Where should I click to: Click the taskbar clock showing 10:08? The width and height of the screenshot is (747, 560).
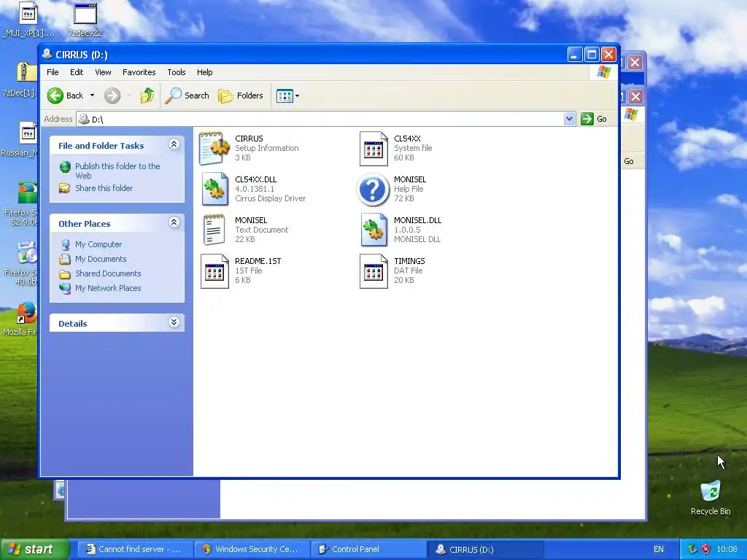[727, 549]
